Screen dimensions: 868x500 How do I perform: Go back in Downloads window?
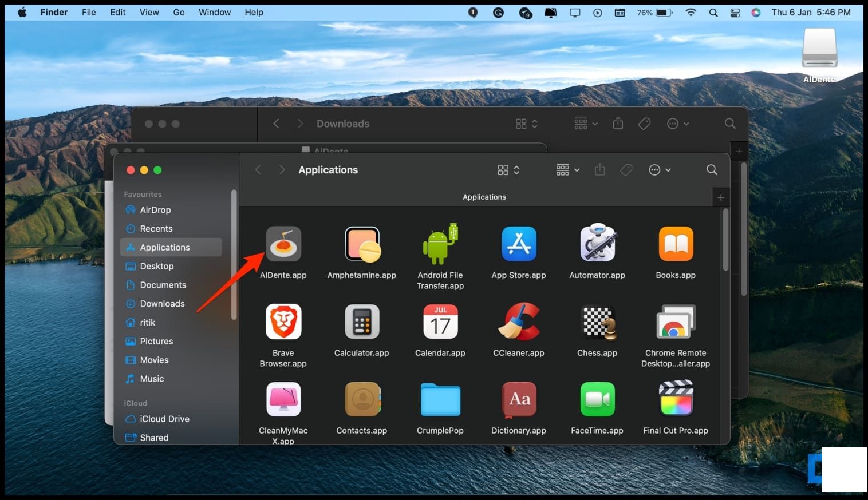tap(276, 124)
